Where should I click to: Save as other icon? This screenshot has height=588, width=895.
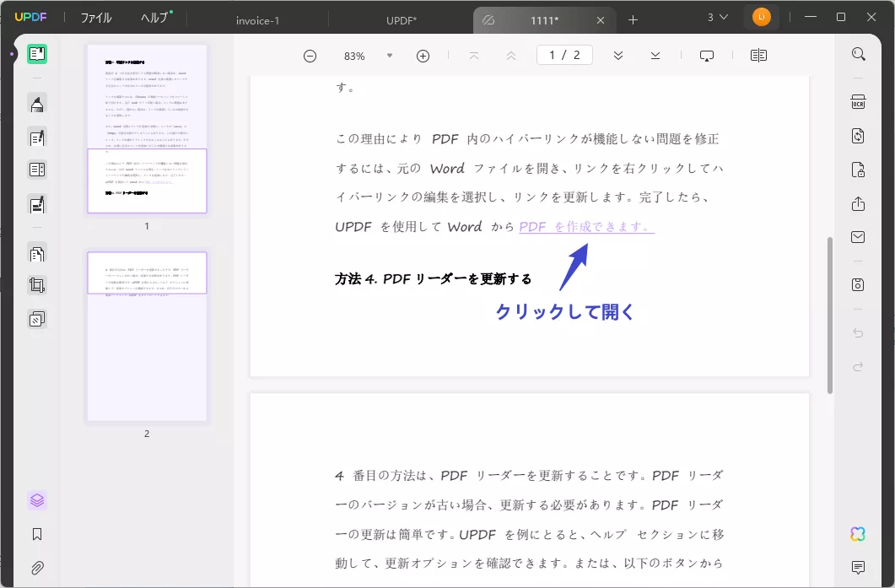coord(858,285)
